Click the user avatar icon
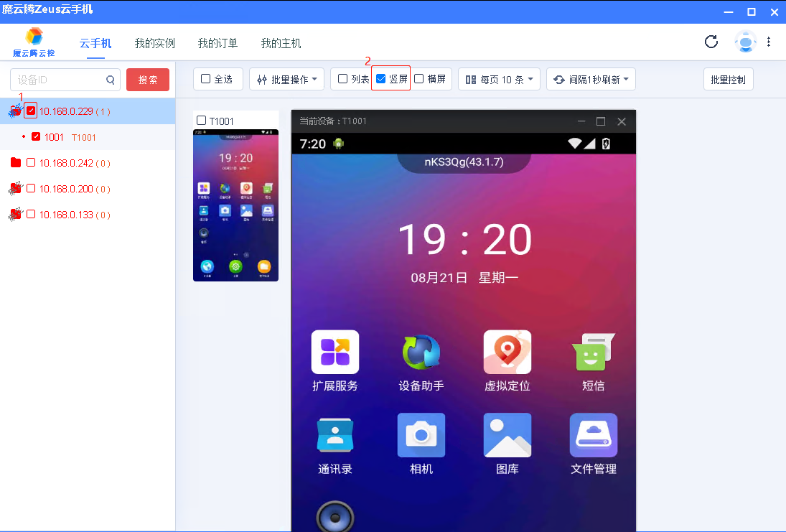 746,42
